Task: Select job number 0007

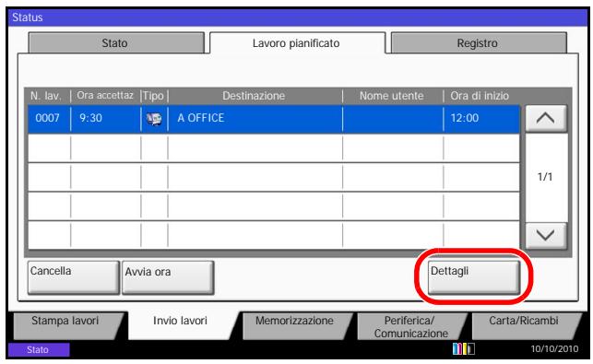Action: point(47,118)
